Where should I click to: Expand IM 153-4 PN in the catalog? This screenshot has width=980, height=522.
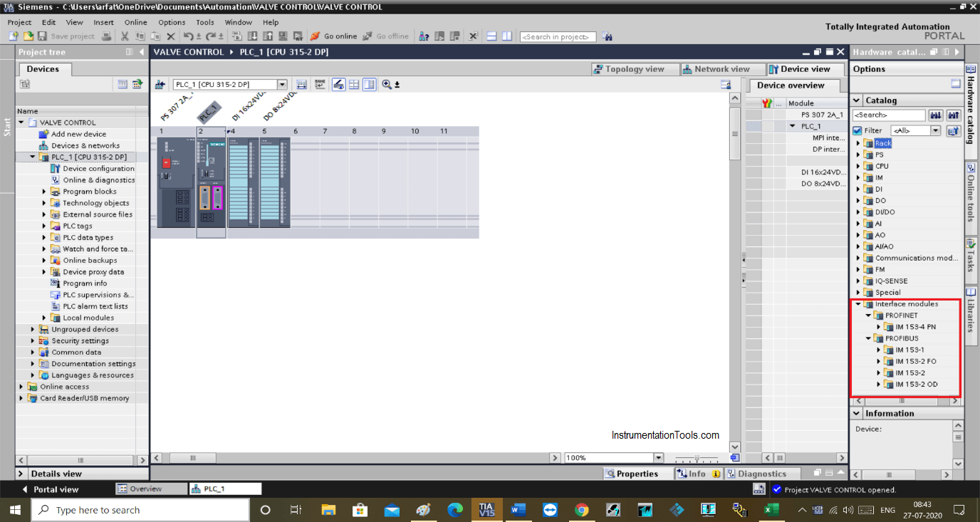click(879, 327)
